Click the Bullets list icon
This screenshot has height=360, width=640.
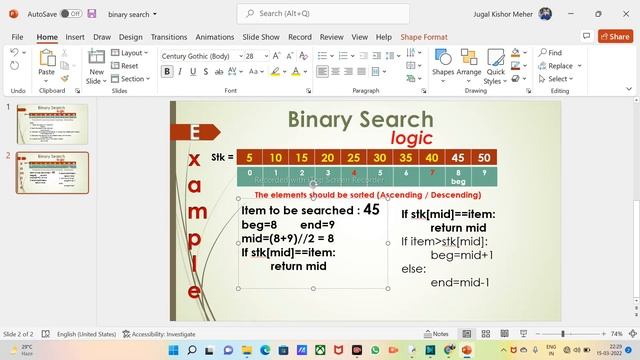pos(322,56)
